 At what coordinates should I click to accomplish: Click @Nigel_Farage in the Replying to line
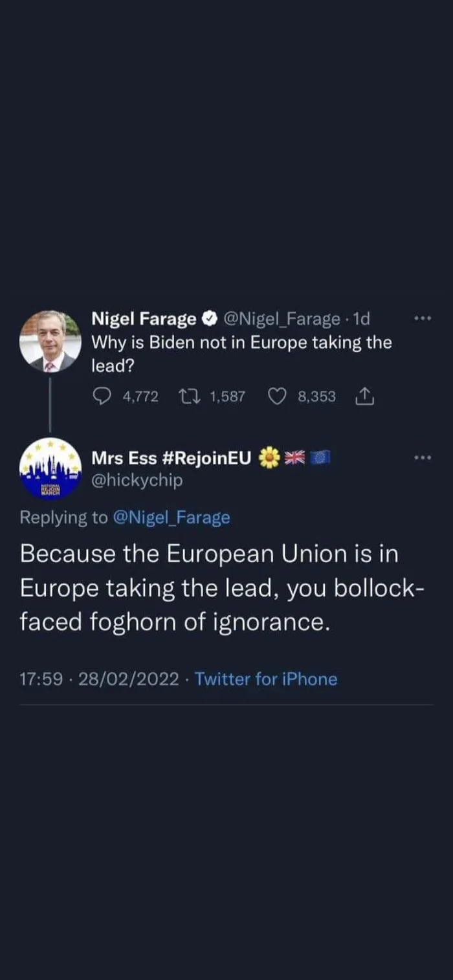coord(171,517)
